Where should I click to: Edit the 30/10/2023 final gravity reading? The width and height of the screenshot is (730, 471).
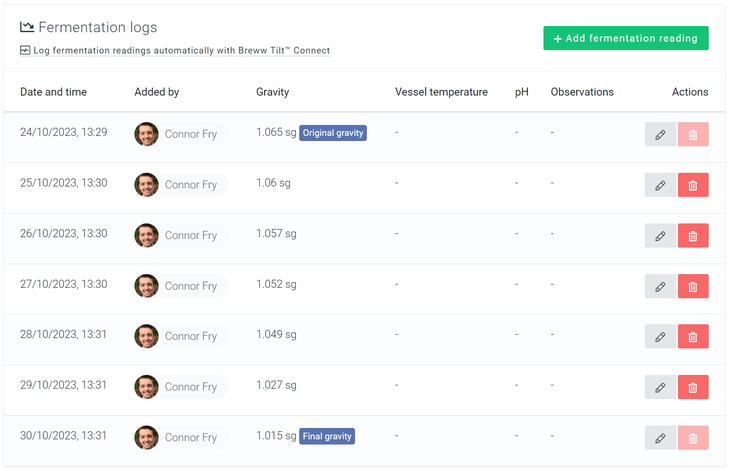pos(660,437)
